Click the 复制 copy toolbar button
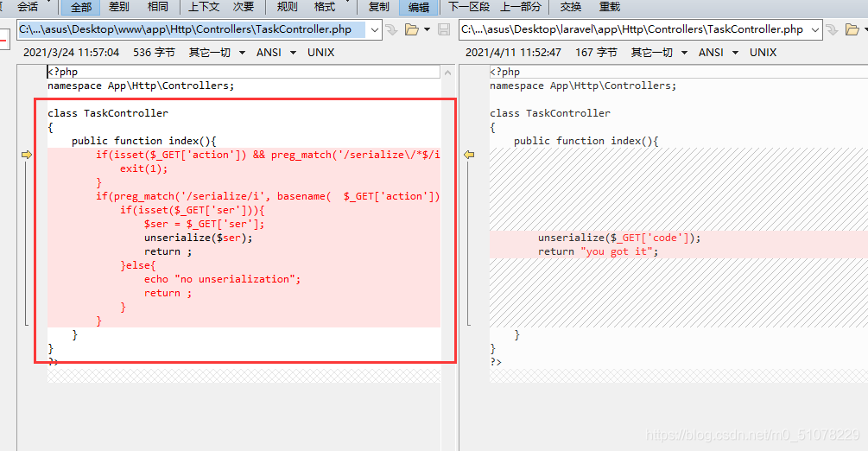The image size is (868, 451). pyautogui.click(x=378, y=7)
